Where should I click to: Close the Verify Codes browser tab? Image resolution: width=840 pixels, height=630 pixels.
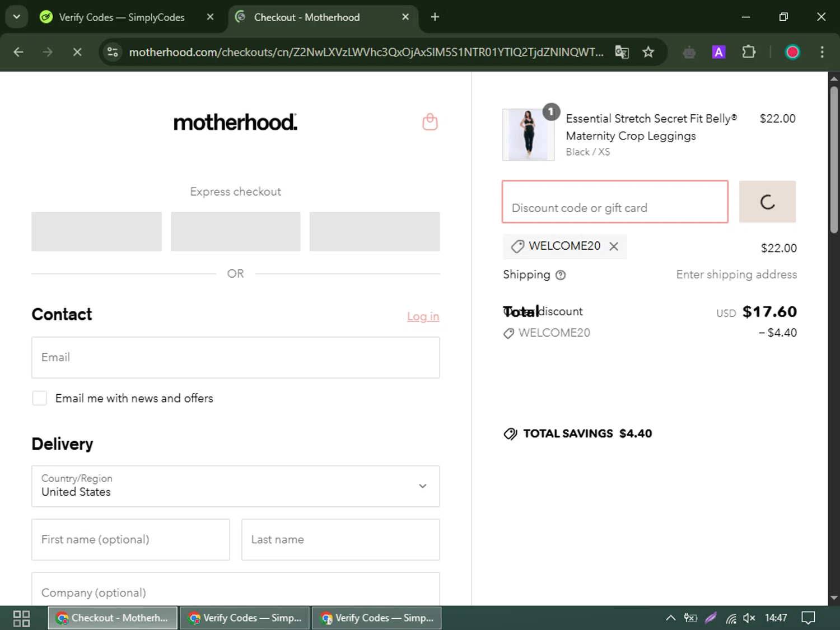click(x=210, y=17)
